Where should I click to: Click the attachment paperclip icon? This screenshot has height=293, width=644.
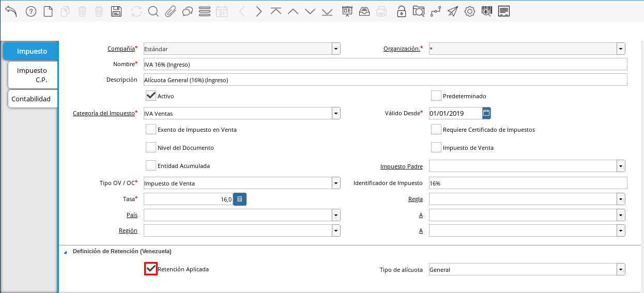pos(171,11)
